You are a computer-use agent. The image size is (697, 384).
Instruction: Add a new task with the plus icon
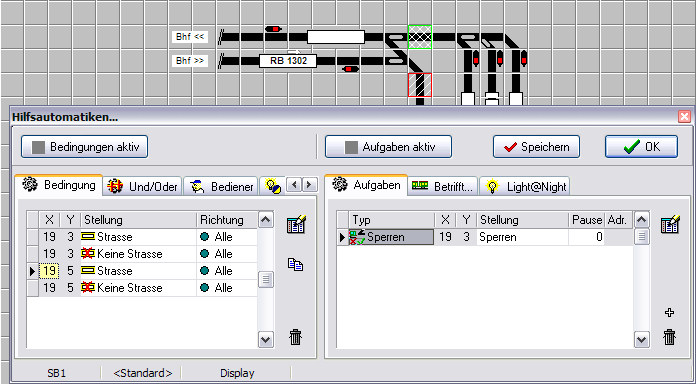(x=669, y=313)
